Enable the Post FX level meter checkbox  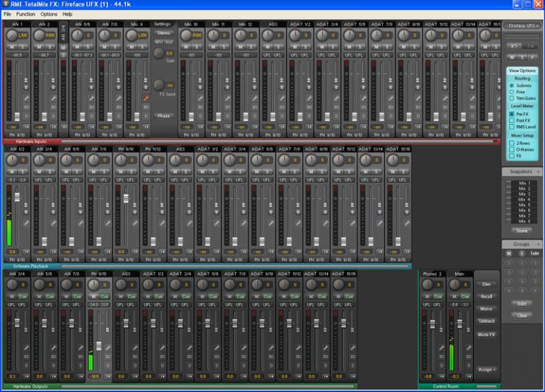(512, 120)
